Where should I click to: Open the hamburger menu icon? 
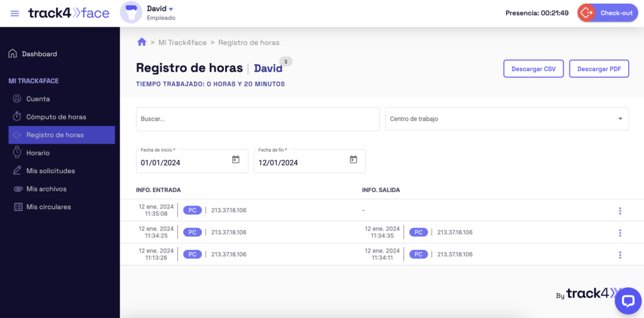(x=14, y=13)
